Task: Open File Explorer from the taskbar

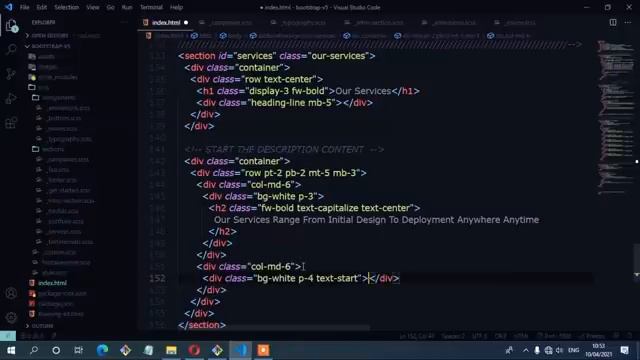Action: (x=171, y=350)
